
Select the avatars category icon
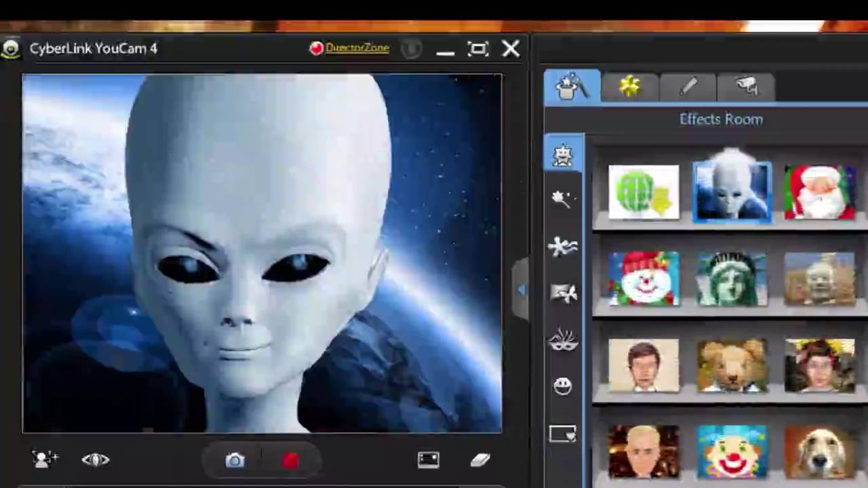pos(563,155)
